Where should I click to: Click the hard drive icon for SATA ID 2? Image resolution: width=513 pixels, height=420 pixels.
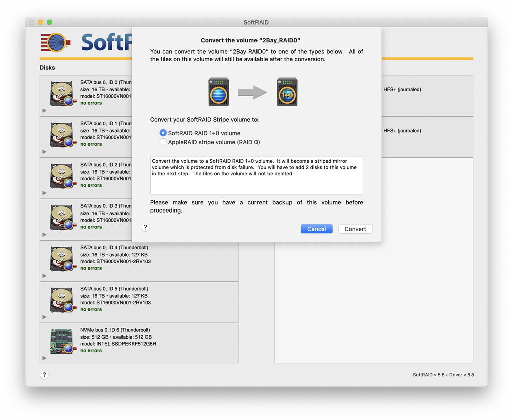click(62, 176)
